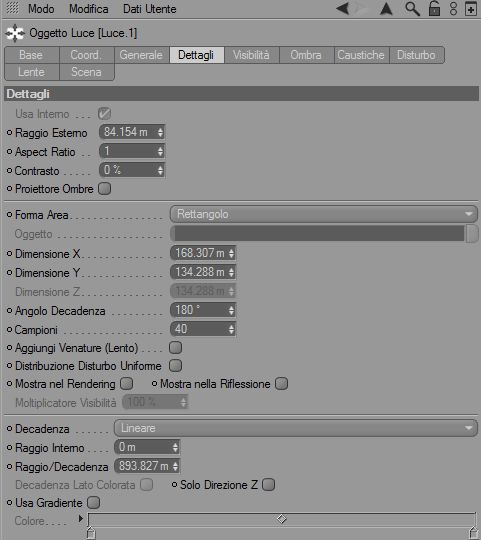Click animation dot beside Angolo Decadenza
The height and width of the screenshot is (540, 481).
[9, 311]
